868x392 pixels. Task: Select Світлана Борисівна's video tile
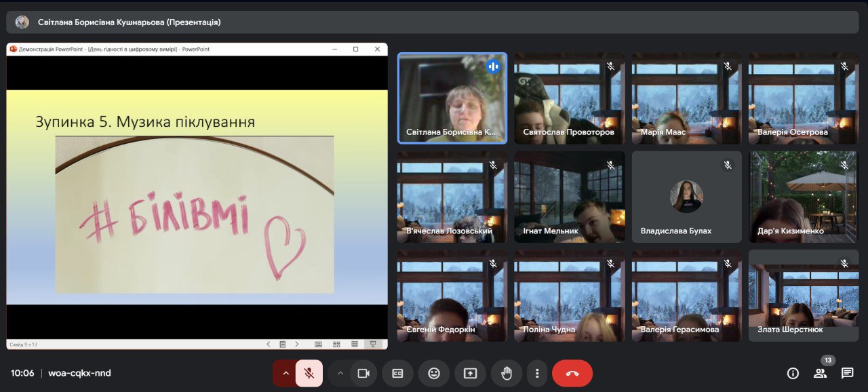(x=452, y=98)
